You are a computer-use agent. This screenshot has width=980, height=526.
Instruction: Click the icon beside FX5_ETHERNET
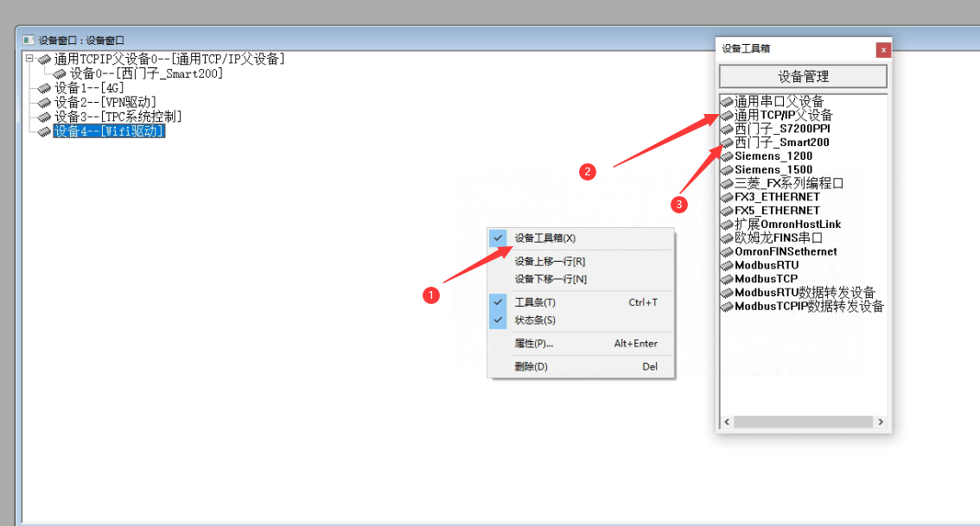coord(727,211)
